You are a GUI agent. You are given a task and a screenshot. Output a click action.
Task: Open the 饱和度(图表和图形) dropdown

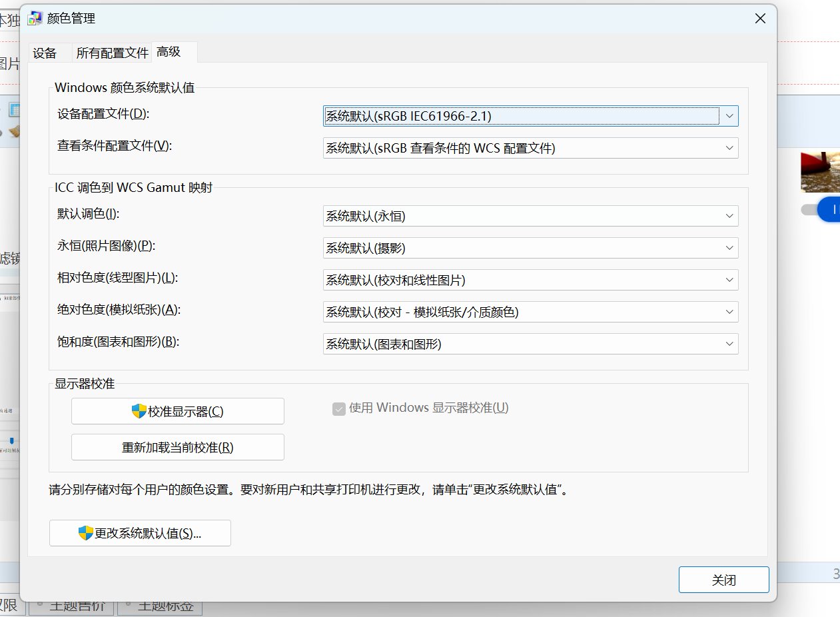(531, 344)
